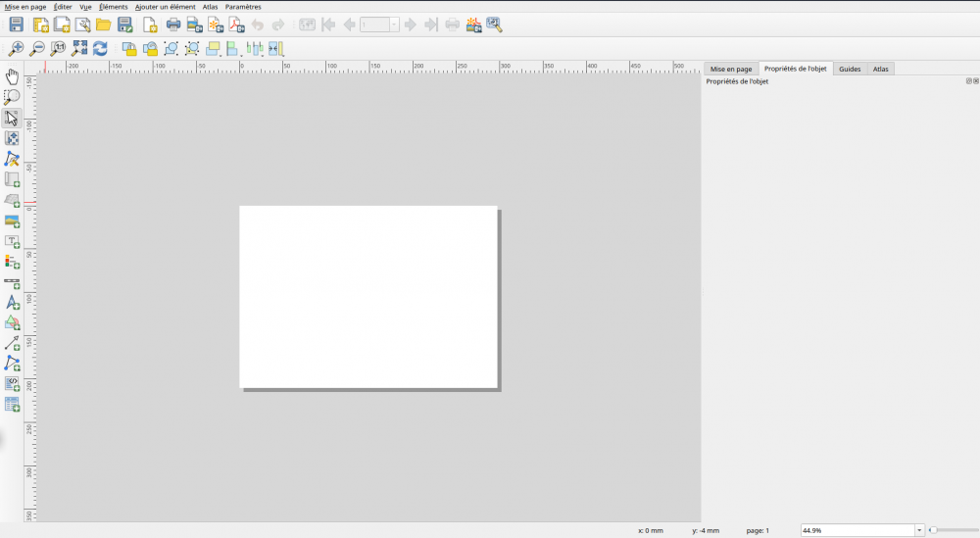The image size is (980, 538).
Task: Select the Pan layout hand tool
Action: click(12, 75)
